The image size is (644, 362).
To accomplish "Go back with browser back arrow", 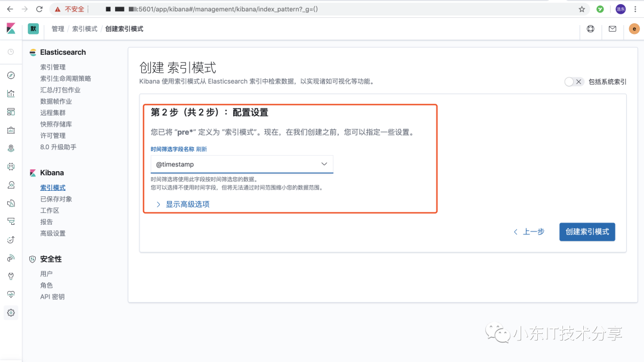I will [10, 9].
